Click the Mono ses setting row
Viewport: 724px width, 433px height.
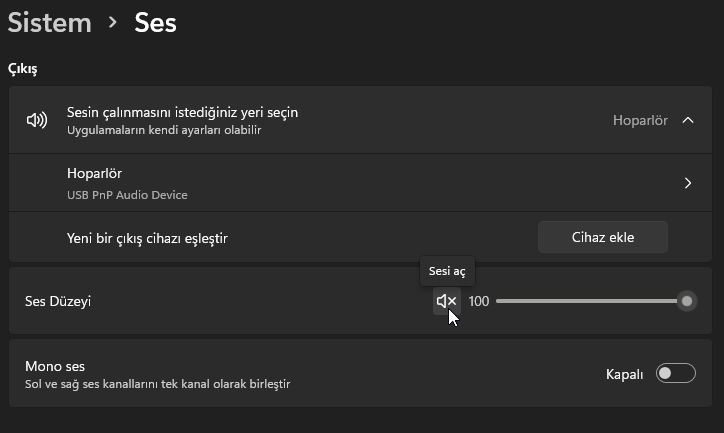tap(360, 373)
